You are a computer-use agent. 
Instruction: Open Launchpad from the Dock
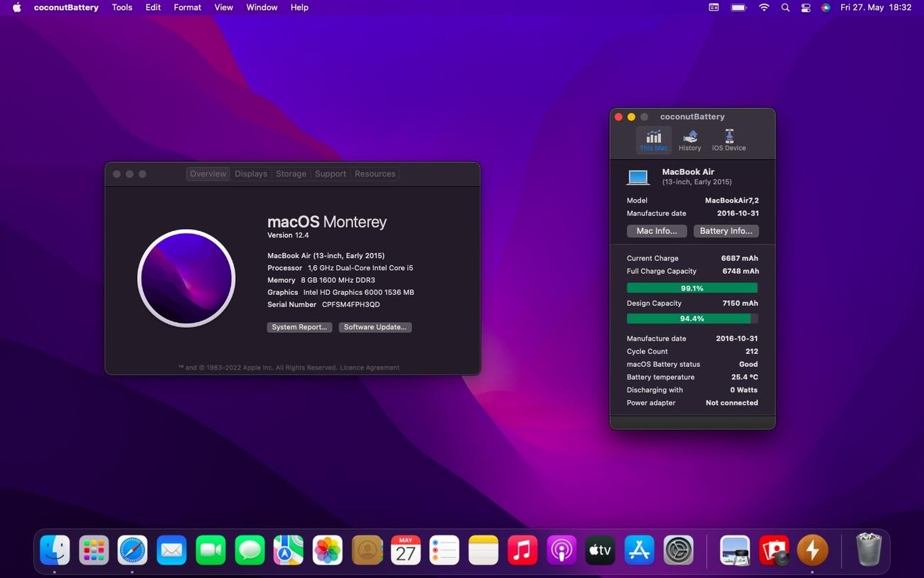click(x=94, y=550)
